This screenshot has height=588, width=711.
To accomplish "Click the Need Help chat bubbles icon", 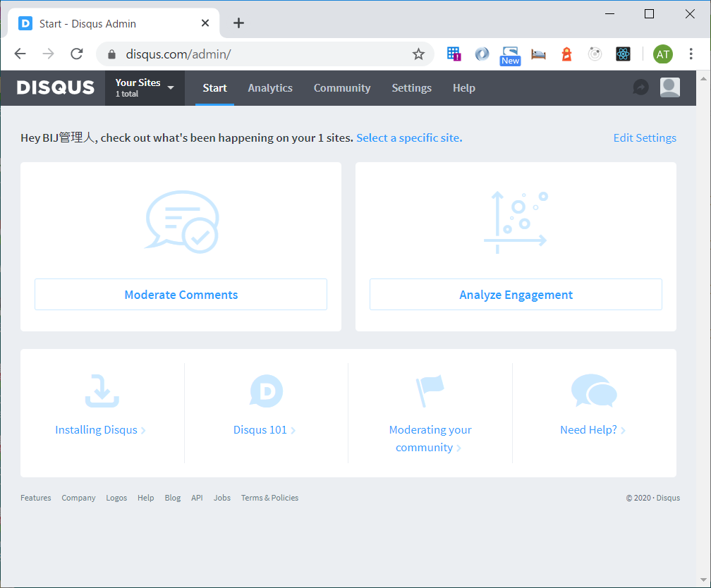I will click(x=594, y=391).
